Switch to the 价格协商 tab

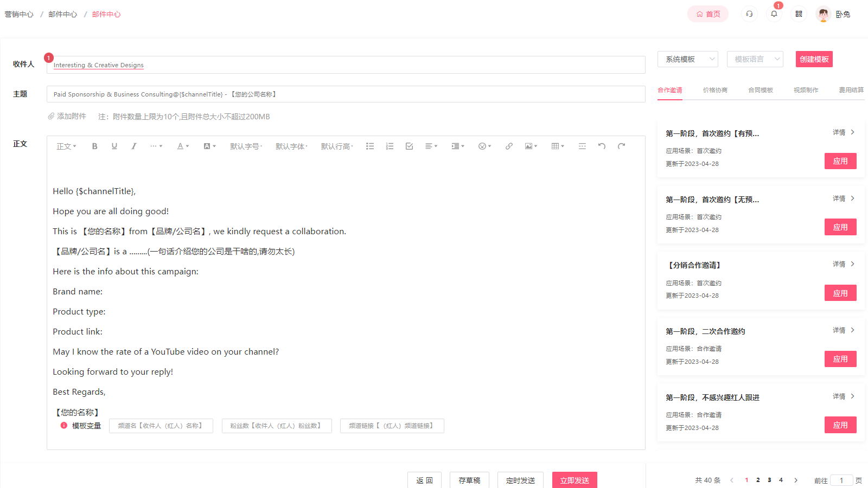click(x=715, y=89)
